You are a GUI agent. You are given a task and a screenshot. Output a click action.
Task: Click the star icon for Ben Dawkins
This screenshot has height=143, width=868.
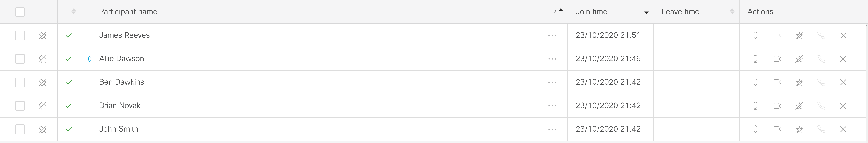[799, 82]
